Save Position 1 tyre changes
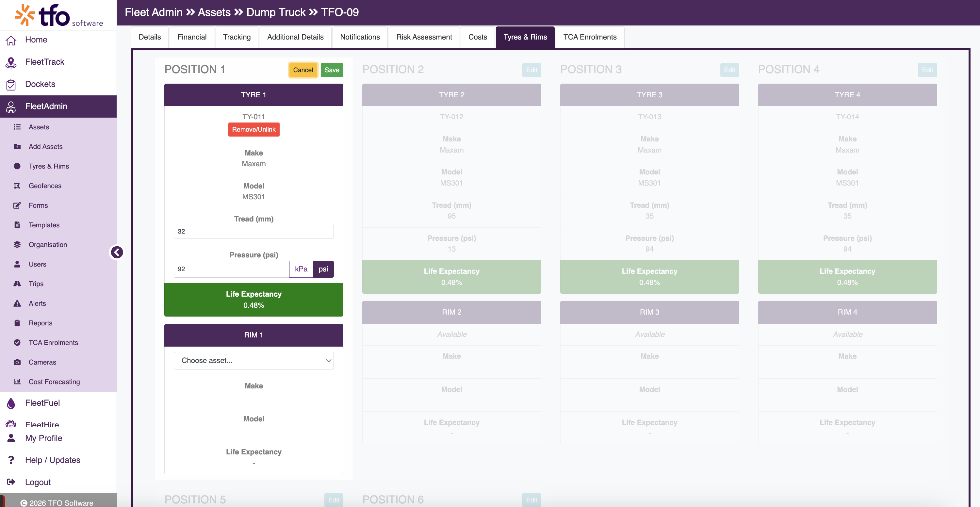 332,70
